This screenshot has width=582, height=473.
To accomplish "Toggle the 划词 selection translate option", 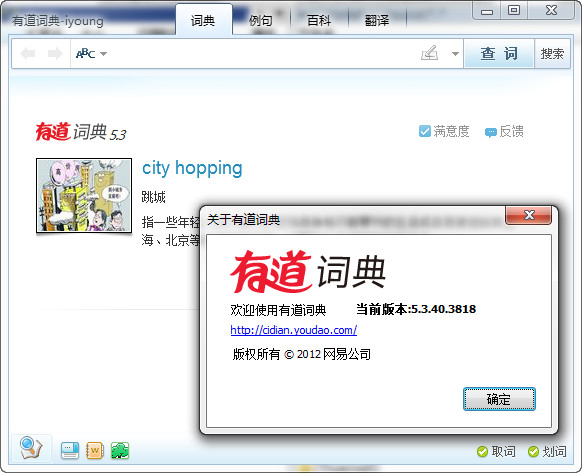I will point(547,451).
